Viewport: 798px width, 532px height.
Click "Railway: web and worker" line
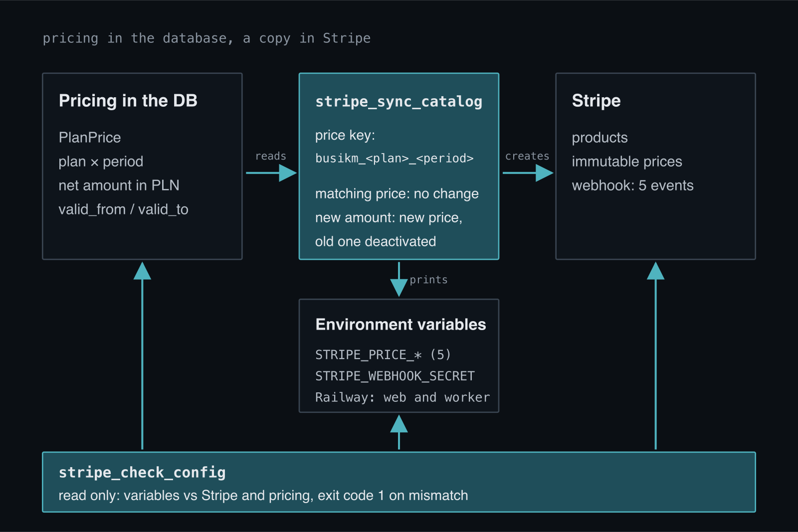[x=402, y=397]
